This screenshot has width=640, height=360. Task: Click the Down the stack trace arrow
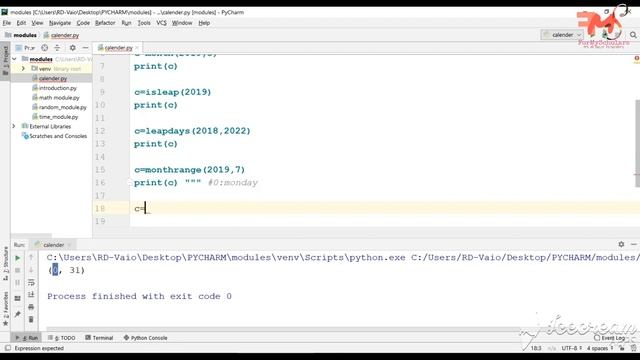click(31, 270)
